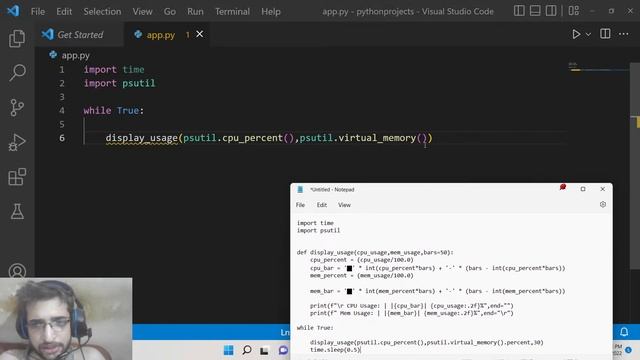Viewport: 640px width, 360px height.
Task: Click app.py in the breadcrumb
Action: (76, 56)
